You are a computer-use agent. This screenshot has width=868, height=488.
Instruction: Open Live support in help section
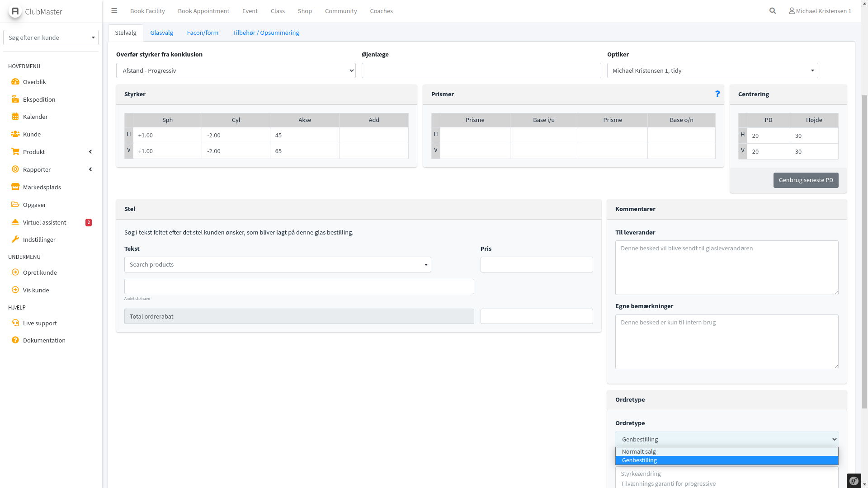40,323
